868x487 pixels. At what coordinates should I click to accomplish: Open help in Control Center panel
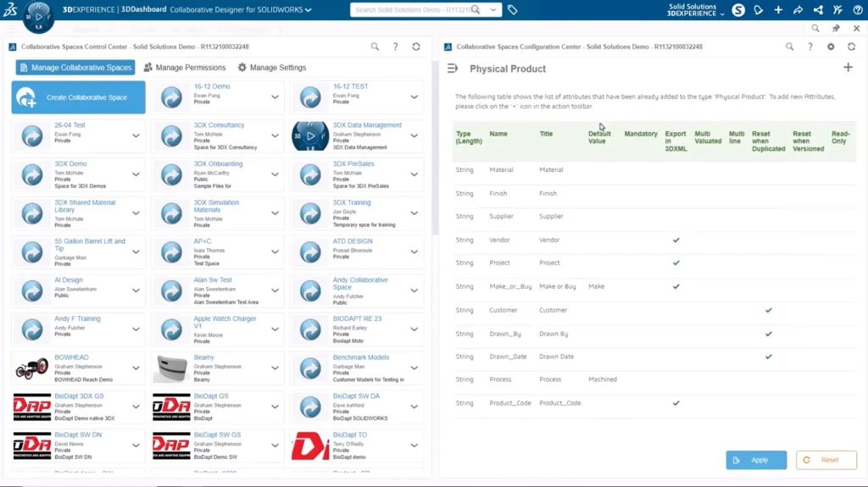(395, 47)
